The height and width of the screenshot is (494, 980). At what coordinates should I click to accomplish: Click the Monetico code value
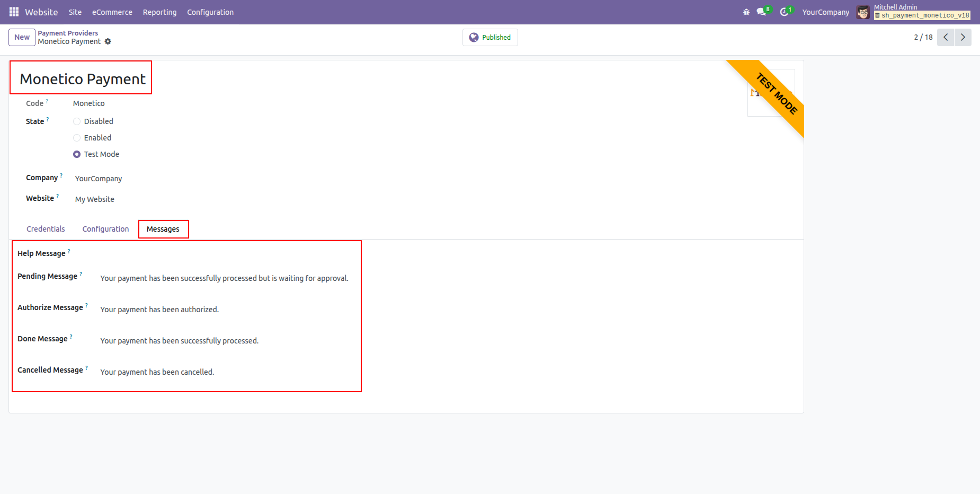point(89,103)
